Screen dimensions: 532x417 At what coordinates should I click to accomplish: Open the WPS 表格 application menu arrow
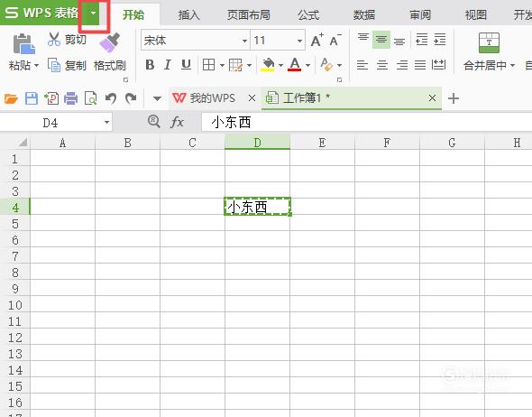93,14
